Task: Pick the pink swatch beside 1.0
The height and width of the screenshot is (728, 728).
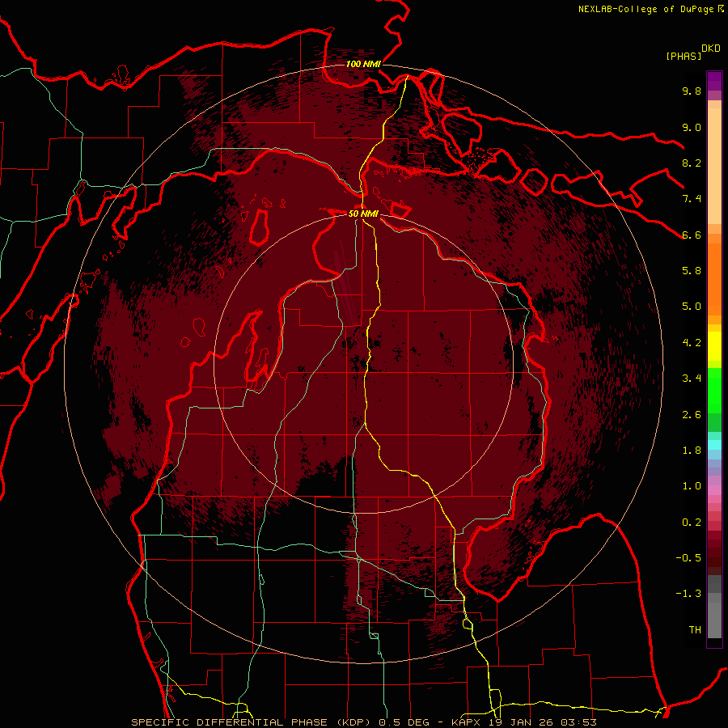Action: tap(714, 490)
